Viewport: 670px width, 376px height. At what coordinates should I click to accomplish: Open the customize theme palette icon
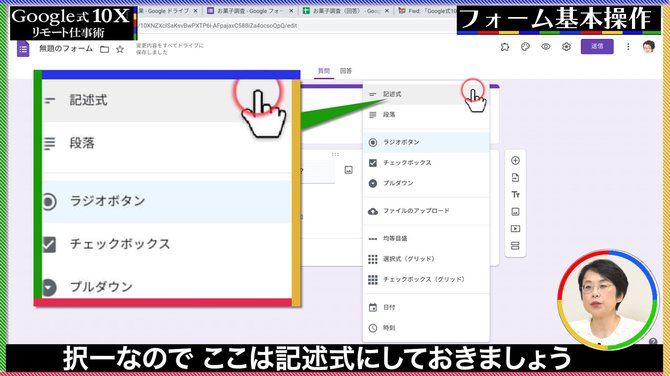click(x=525, y=47)
